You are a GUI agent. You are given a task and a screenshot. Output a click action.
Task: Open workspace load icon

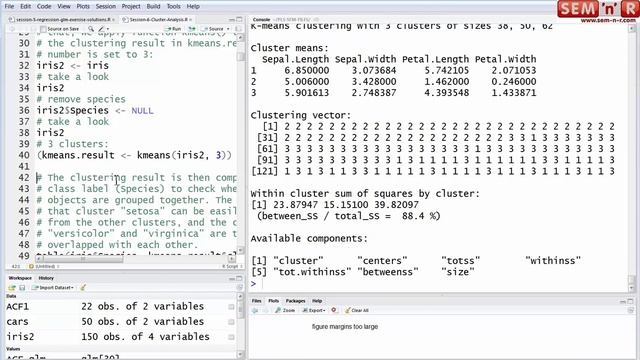pos(12,288)
